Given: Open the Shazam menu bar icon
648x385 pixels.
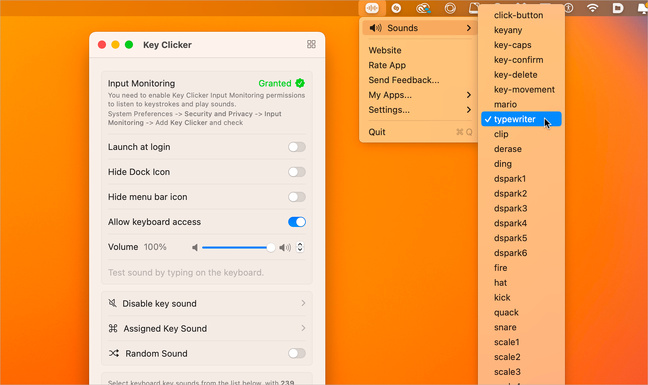Looking at the screenshot, I should tap(396, 8).
